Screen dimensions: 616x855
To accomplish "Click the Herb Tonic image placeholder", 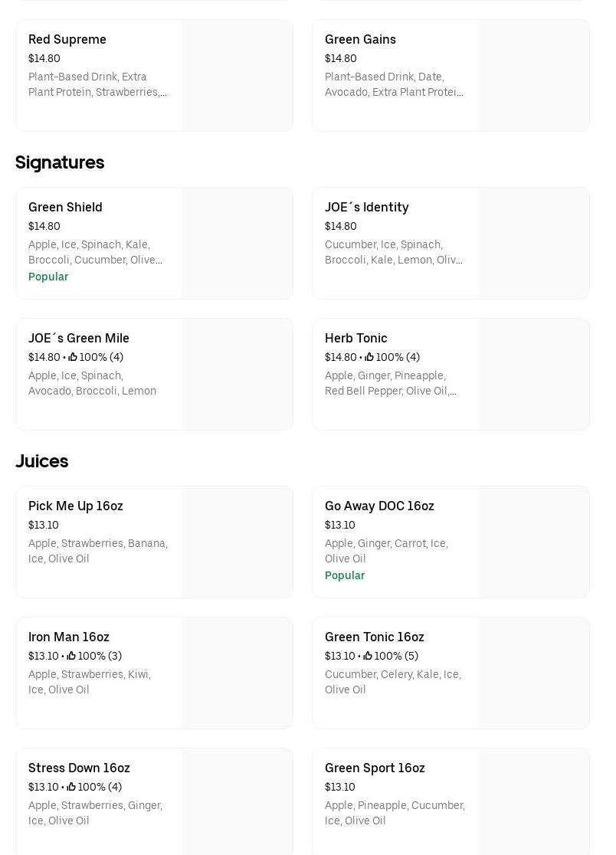I will (x=533, y=375).
